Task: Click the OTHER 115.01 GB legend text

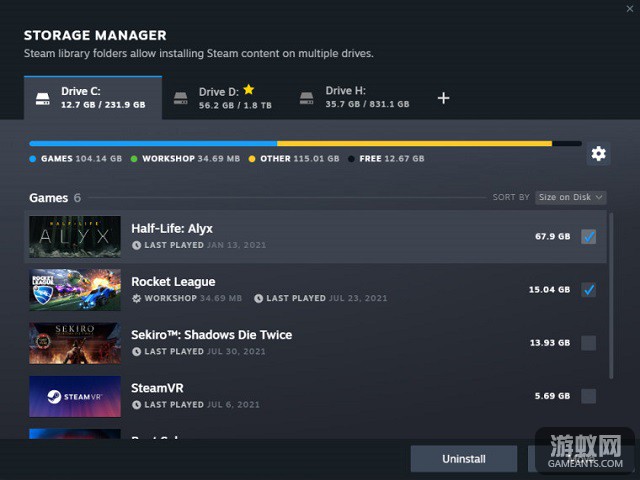Action: pyautogui.click(x=300, y=159)
